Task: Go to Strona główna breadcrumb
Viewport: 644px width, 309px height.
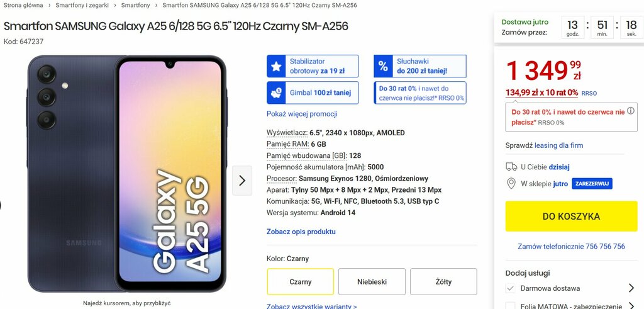Action: [23, 5]
